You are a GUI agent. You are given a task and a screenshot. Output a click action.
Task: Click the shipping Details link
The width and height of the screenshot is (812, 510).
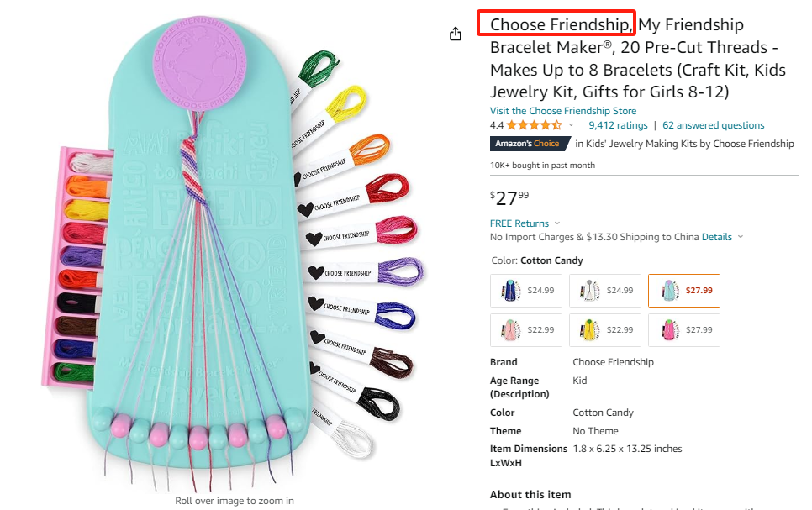pyautogui.click(x=716, y=237)
